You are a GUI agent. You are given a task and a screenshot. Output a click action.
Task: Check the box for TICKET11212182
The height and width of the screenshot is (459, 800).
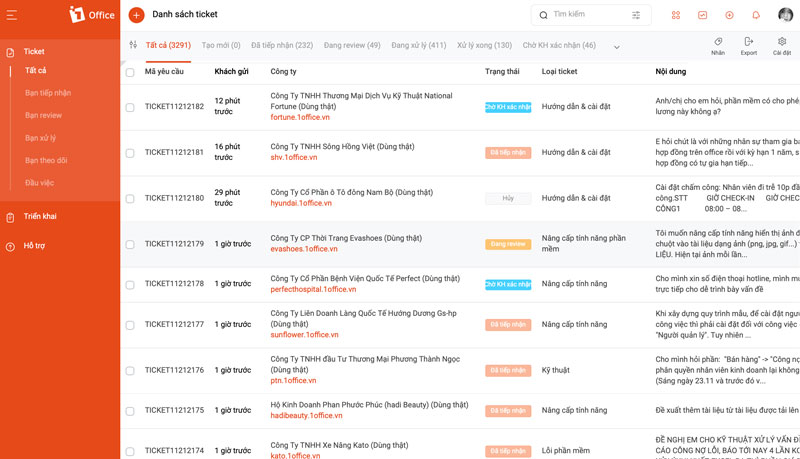pos(130,107)
